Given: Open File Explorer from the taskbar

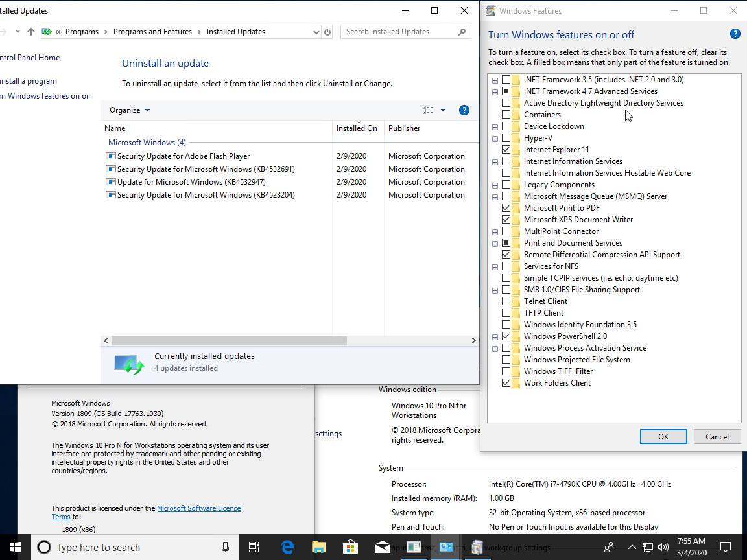Looking at the screenshot, I should (x=319, y=547).
